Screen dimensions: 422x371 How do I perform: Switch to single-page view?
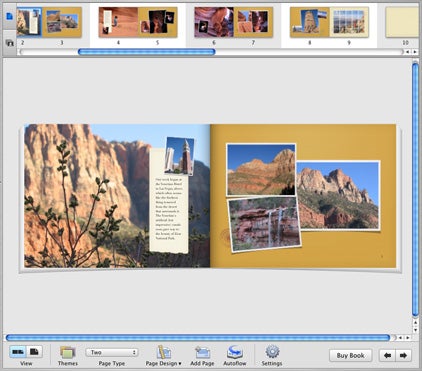[34, 352]
